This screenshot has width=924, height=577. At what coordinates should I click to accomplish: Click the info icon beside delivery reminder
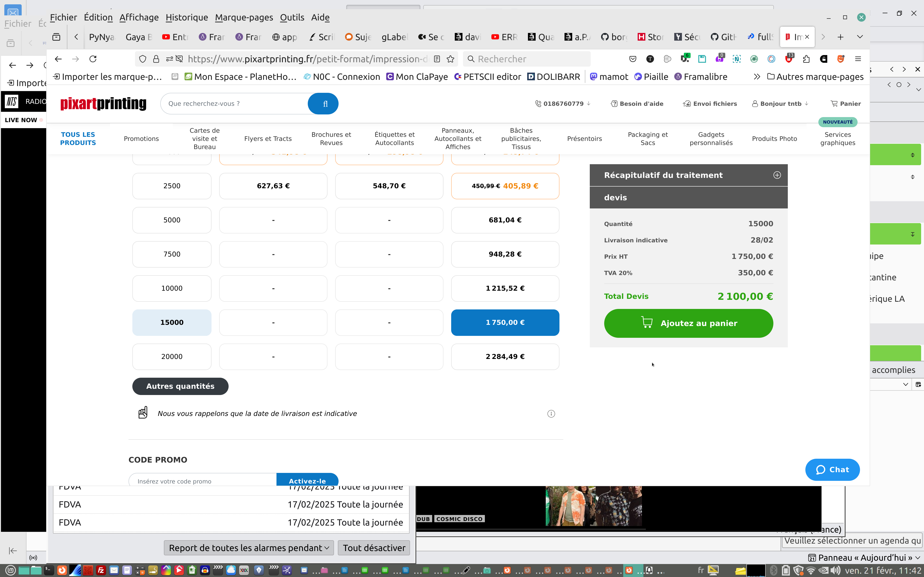pyautogui.click(x=551, y=414)
